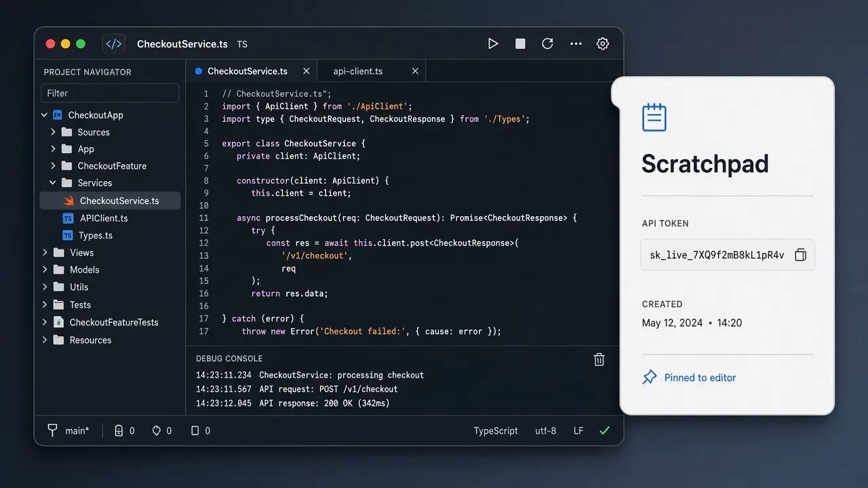Click the Swift icon next to CheckoutService.ts
The width and height of the screenshot is (868, 488).
point(68,201)
